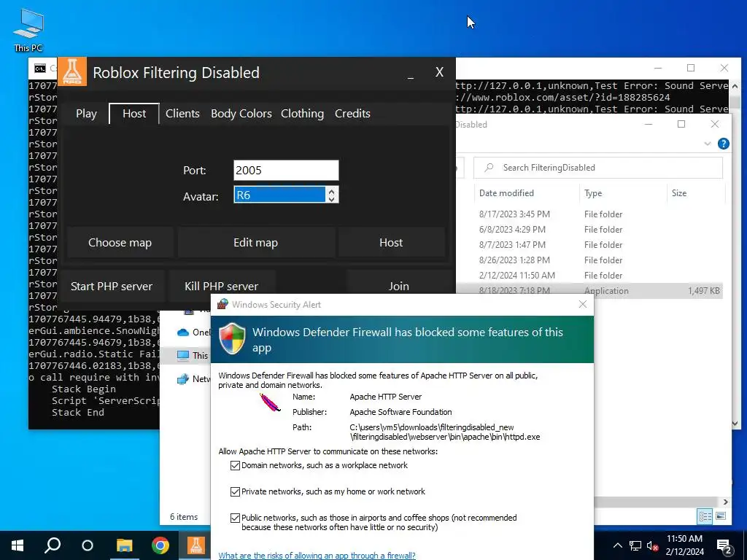Uncheck Domain networks checkbox
The height and width of the screenshot is (560, 747).
tap(235, 466)
